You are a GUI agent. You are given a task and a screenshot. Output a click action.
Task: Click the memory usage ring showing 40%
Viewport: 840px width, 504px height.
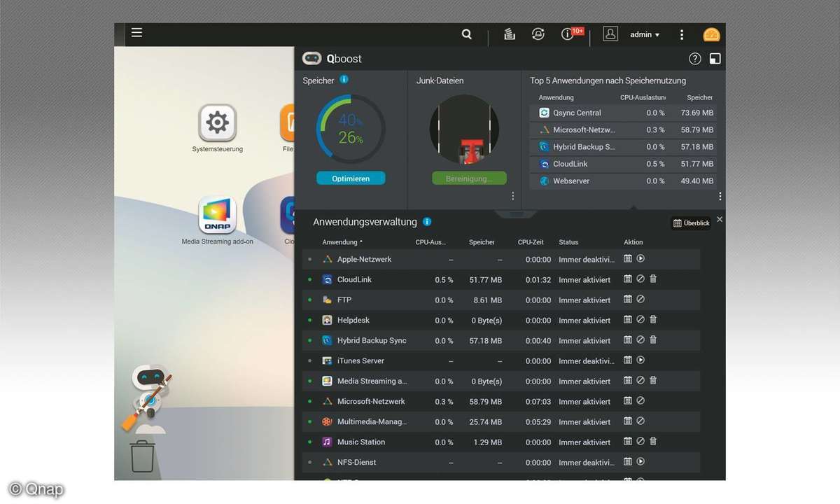(x=351, y=129)
